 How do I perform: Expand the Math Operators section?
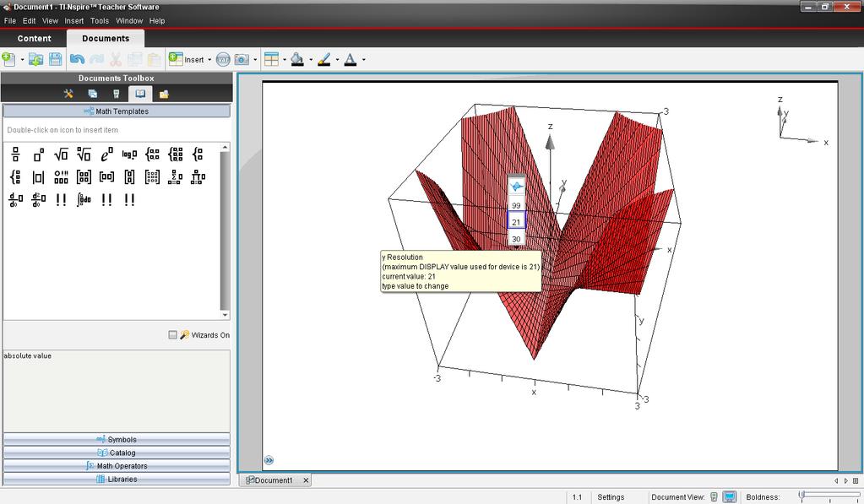pos(117,465)
